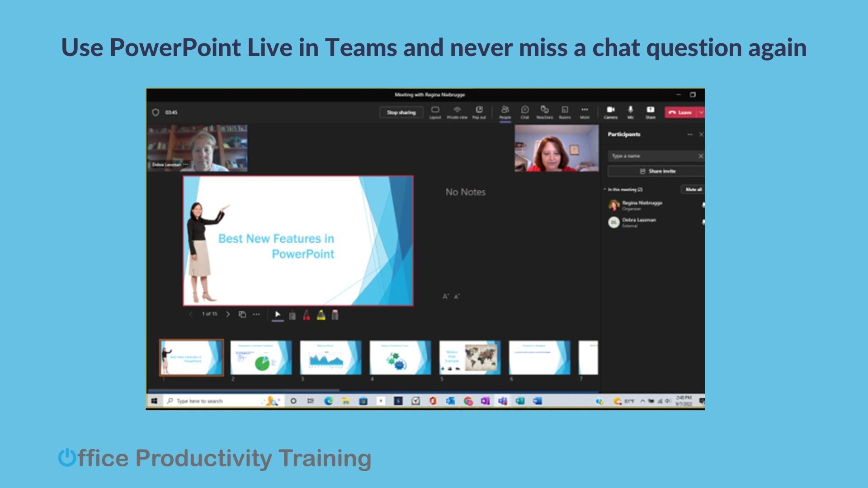The height and width of the screenshot is (488, 868).
Task: Change the meeting Layout
Action: pyautogui.click(x=435, y=112)
